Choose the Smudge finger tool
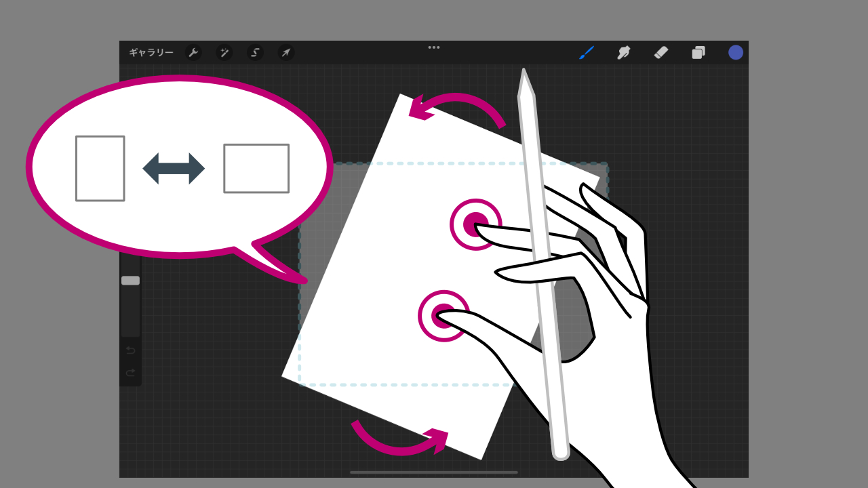 [x=624, y=53]
